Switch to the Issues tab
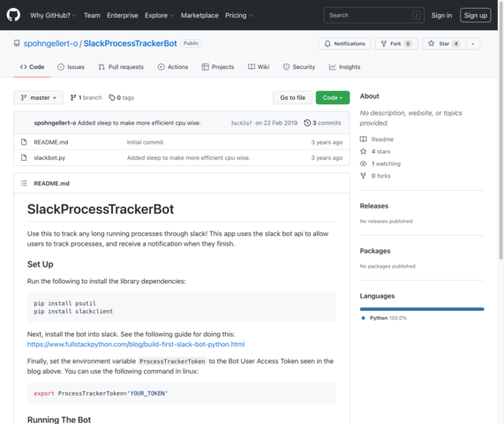The height and width of the screenshot is (424, 504). (x=71, y=67)
